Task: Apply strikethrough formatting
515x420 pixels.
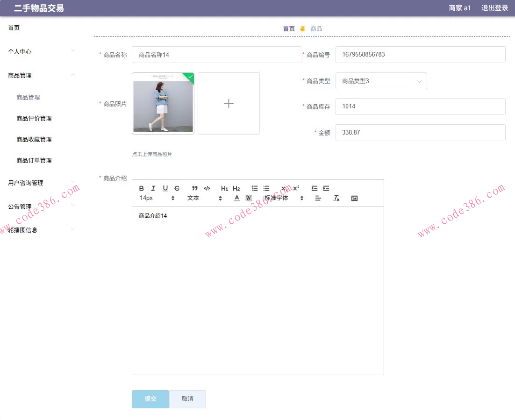Action: pyautogui.click(x=177, y=188)
